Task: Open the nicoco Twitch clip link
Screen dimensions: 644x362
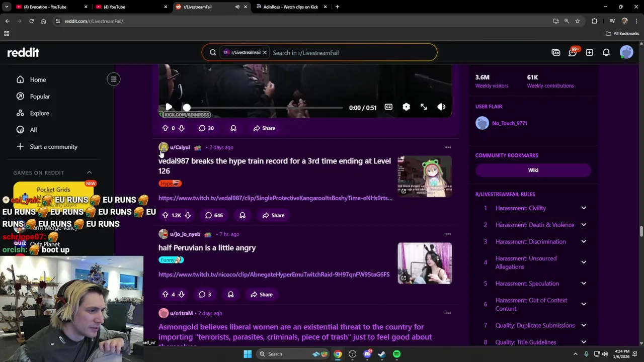Action: [x=274, y=275]
